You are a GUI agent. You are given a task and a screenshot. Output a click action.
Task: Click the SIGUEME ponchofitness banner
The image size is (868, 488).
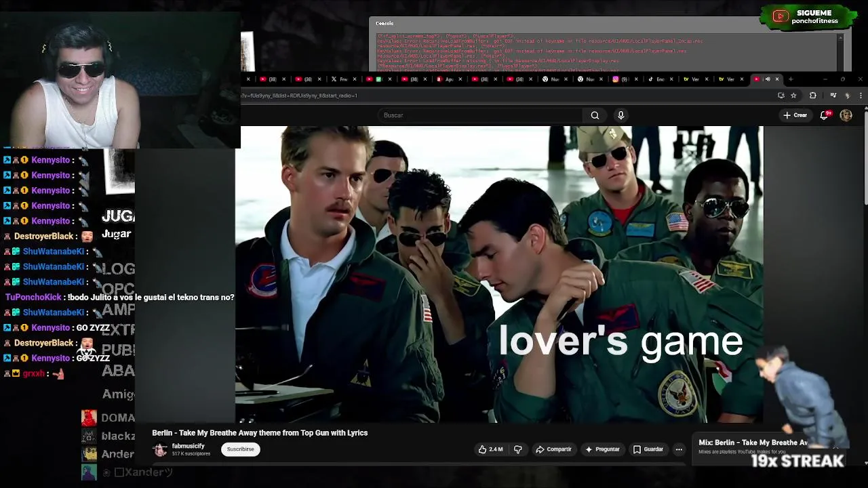coord(808,17)
